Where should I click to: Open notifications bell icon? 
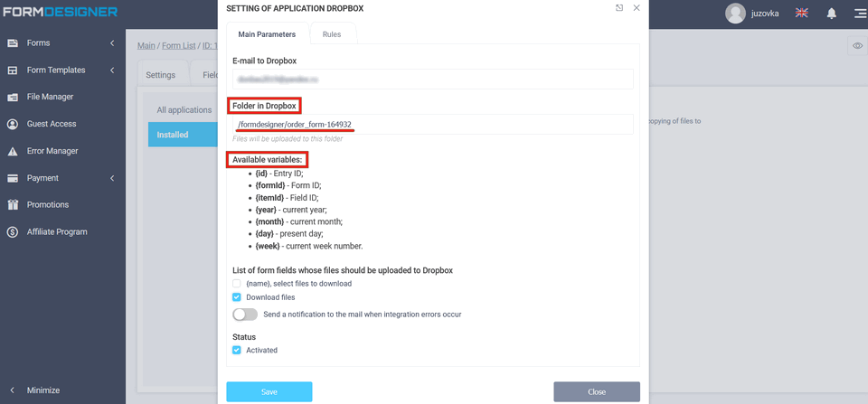tap(831, 14)
